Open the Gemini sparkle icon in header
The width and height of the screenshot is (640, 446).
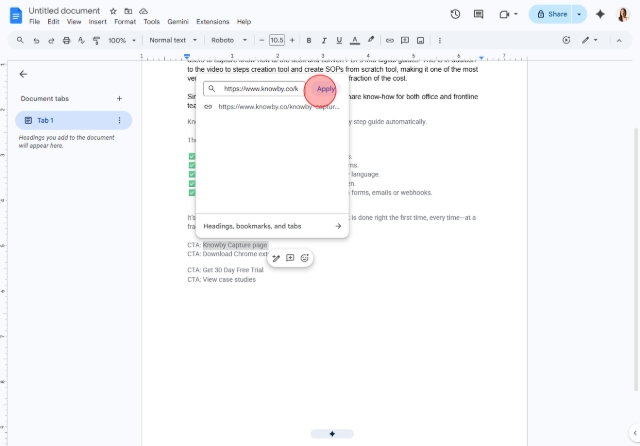click(600, 14)
